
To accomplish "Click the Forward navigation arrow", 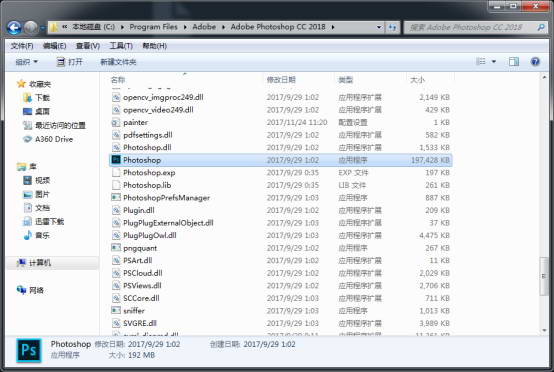I will 31,27.
